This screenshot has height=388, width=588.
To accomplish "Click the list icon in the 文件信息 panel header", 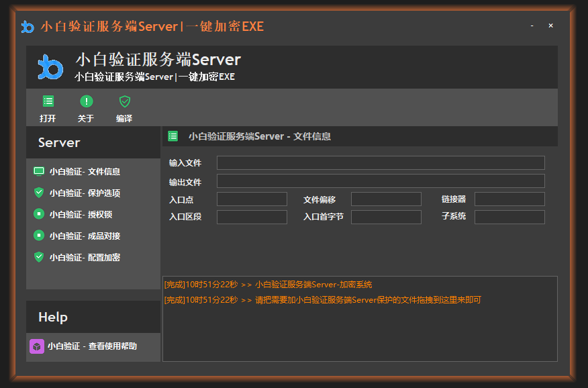I will click(x=173, y=136).
